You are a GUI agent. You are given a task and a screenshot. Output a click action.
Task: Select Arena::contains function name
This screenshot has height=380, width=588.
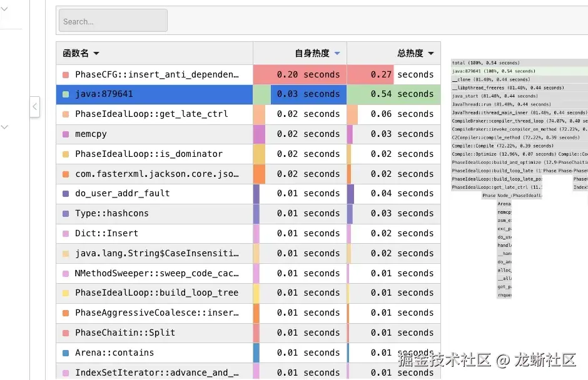click(x=114, y=352)
